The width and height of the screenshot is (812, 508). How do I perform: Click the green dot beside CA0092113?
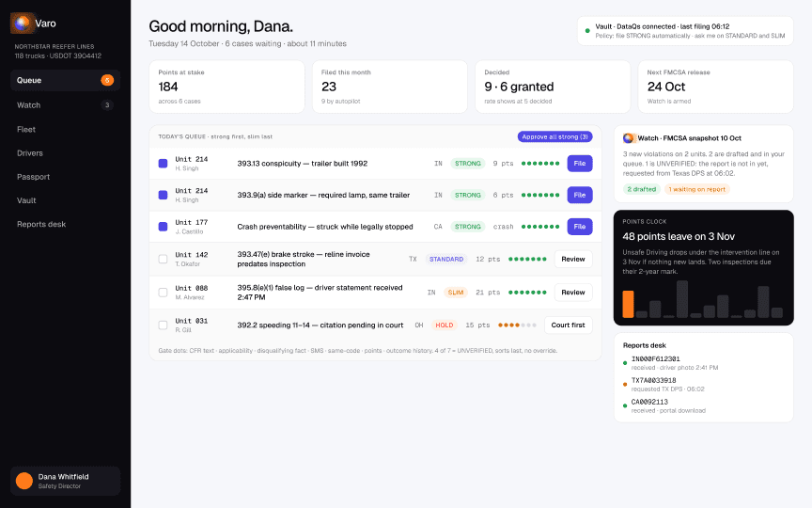coord(625,405)
